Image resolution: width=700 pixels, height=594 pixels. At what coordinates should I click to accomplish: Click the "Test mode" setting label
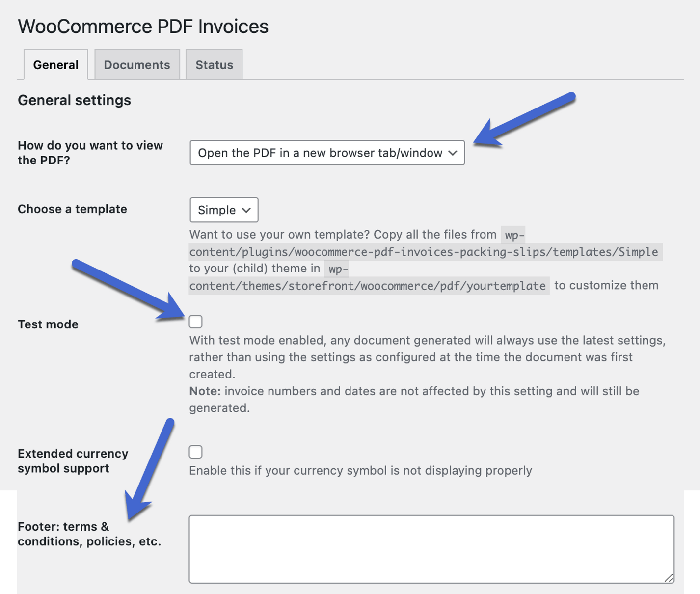48,324
